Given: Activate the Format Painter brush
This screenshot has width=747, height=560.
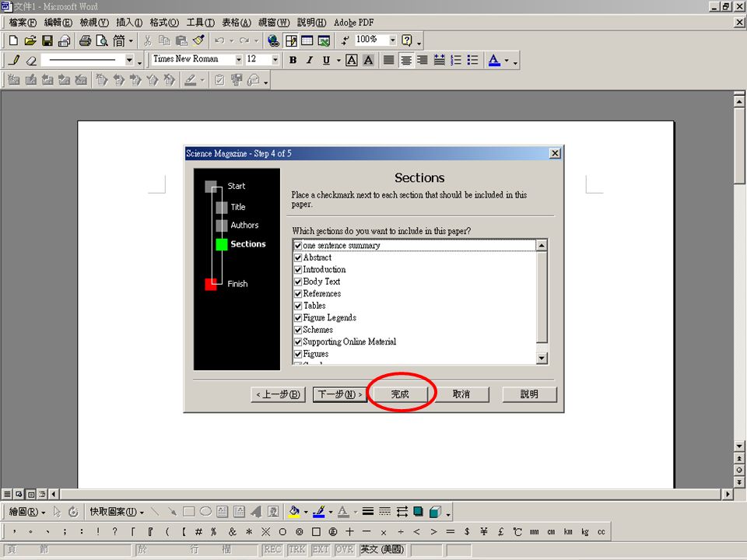Looking at the screenshot, I should point(198,40).
